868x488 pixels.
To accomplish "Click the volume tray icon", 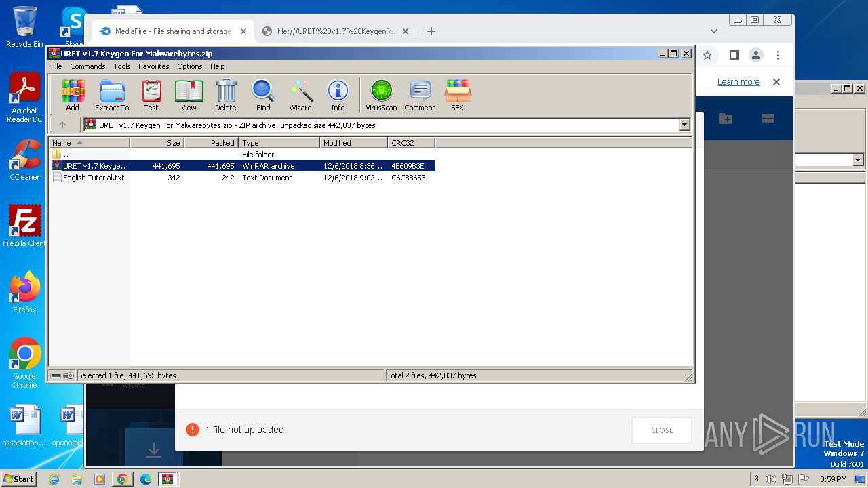I will 771,479.
